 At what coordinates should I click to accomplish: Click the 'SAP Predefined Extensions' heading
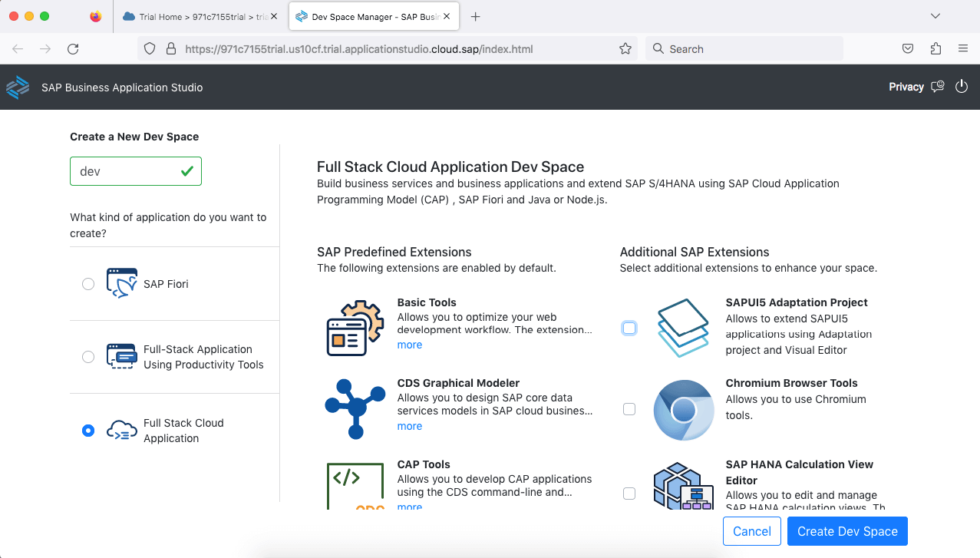point(394,252)
